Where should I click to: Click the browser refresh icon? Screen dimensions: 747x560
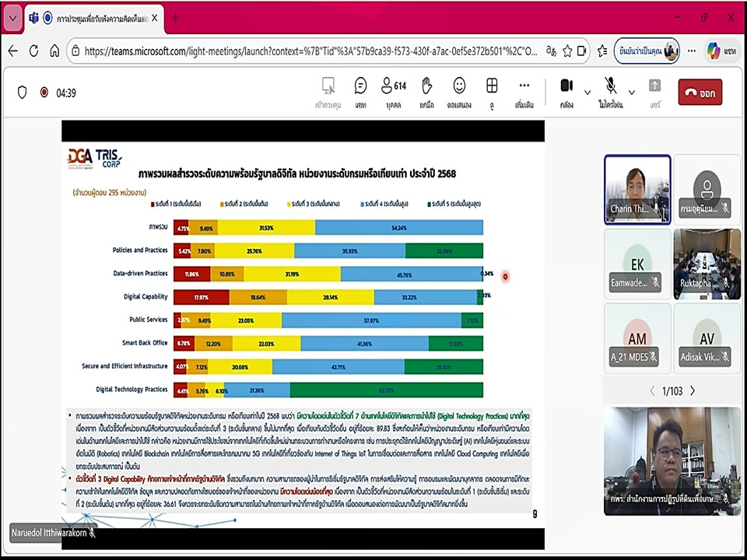coord(33,51)
